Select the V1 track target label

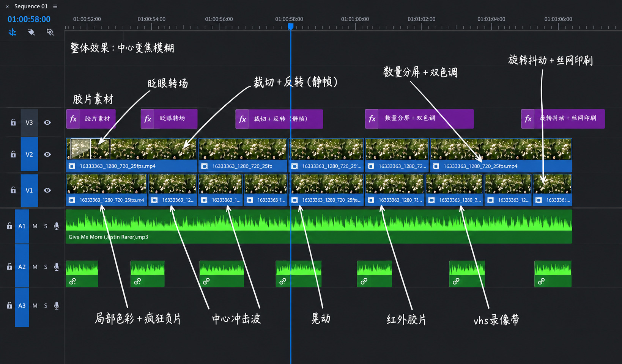point(29,190)
